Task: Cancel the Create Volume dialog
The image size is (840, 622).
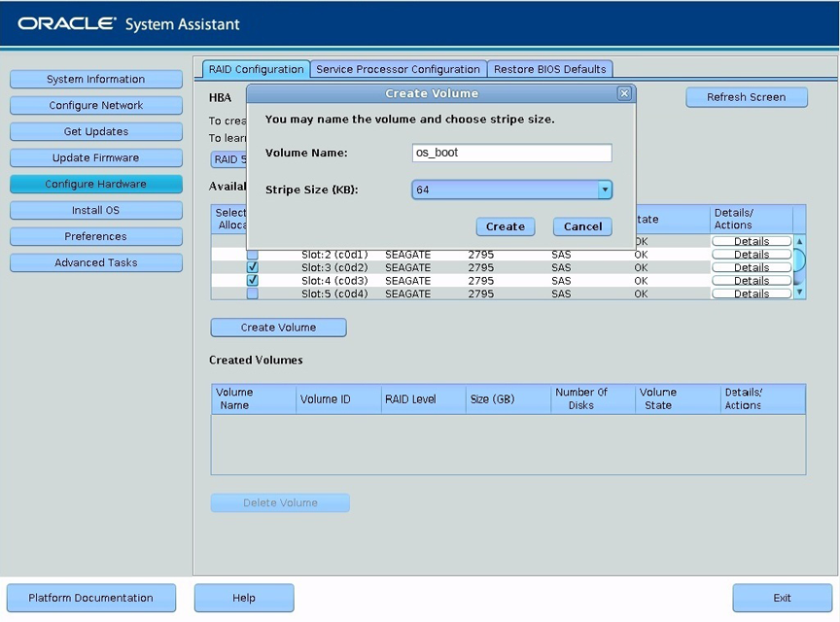Action: pyautogui.click(x=582, y=226)
